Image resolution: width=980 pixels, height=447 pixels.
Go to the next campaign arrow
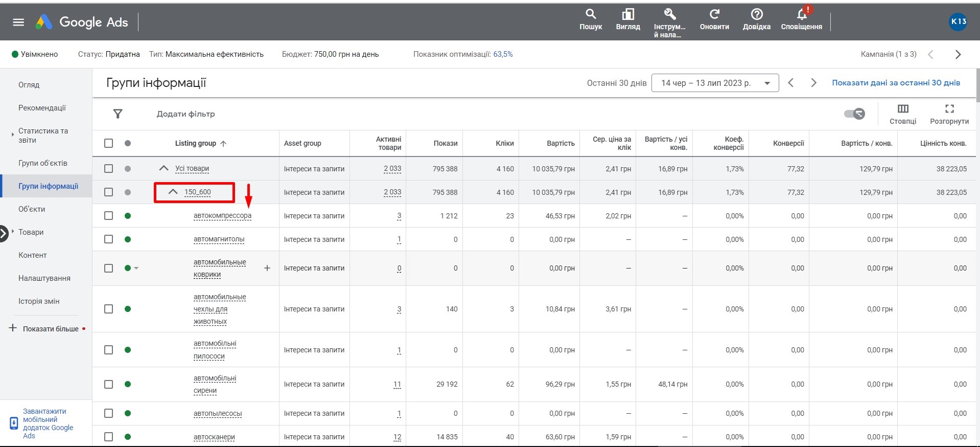pos(958,54)
